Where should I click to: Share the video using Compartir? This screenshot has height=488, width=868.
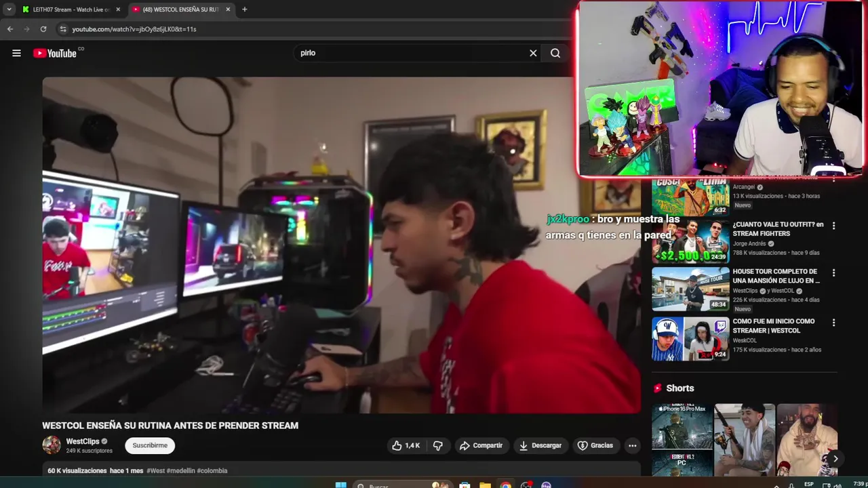pos(481,445)
